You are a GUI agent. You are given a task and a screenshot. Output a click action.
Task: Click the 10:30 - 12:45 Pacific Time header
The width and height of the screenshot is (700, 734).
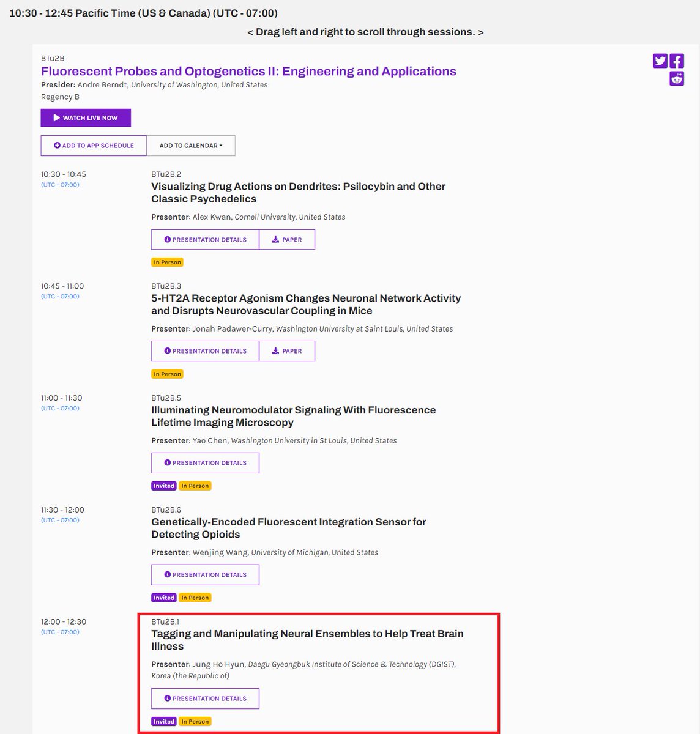(143, 13)
